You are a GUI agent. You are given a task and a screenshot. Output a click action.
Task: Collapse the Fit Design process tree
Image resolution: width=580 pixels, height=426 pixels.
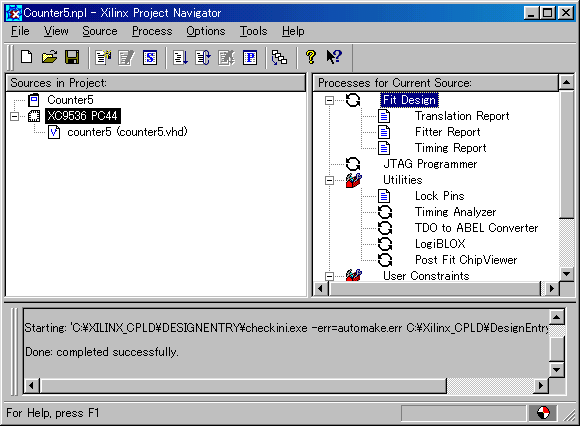[x=329, y=100]
